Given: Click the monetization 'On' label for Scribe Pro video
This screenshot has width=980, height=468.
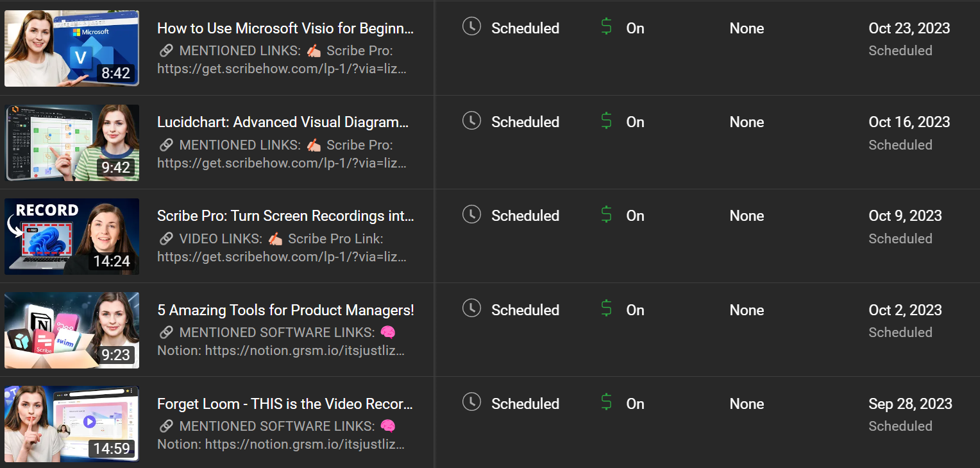Looking at the screenshot, I should click(635, 216).
